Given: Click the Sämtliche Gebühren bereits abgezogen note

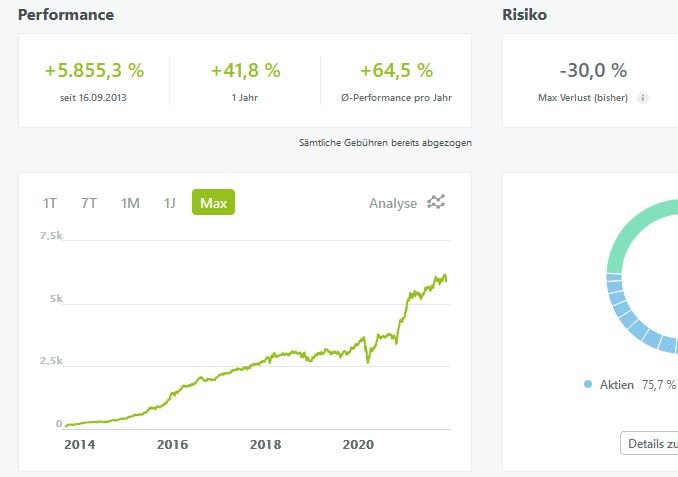Looking at the screenshot, I should [x=385, y=143].
